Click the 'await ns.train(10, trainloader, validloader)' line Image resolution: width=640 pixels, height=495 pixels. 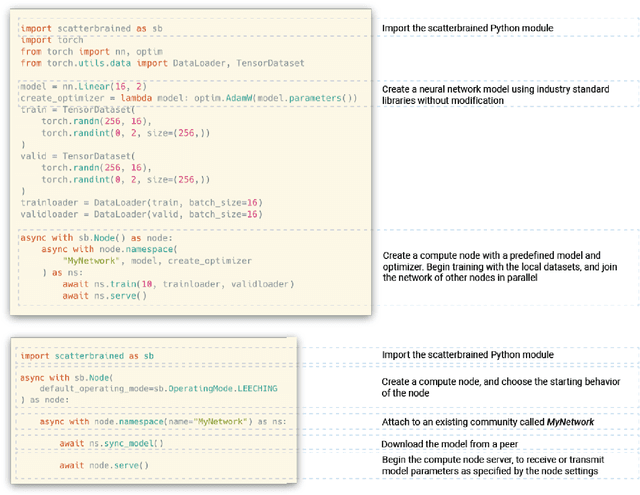click(x=178, y=284)
